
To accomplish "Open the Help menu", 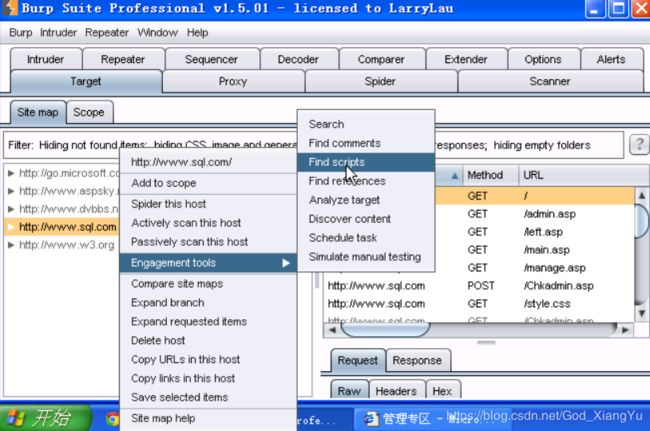I will (x=197, y=32).
